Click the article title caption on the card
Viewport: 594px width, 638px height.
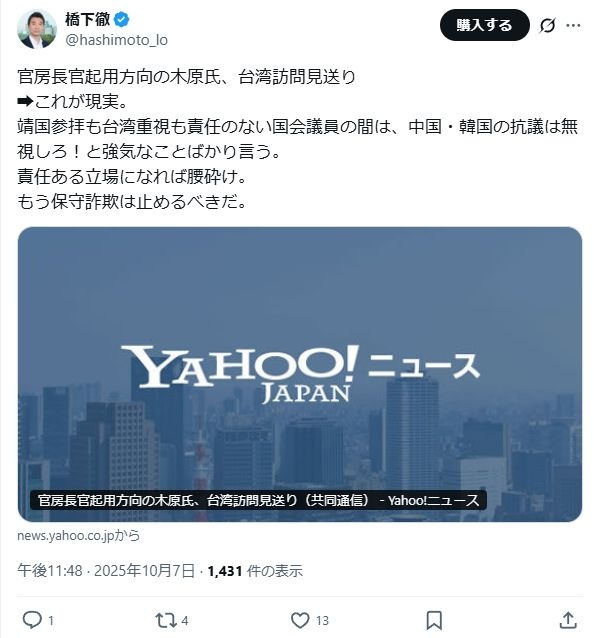258,500
